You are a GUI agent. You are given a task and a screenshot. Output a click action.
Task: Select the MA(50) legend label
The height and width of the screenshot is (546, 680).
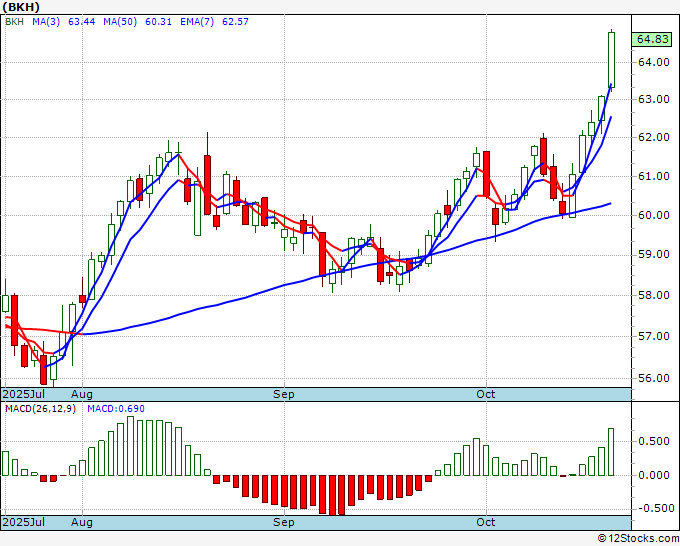click(120, 22)
